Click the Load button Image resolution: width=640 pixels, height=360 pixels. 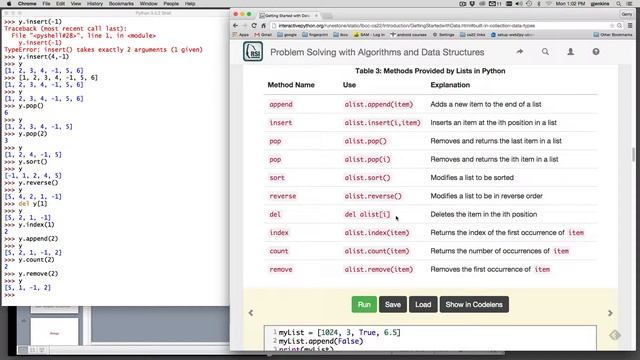(x=423, y=304)
